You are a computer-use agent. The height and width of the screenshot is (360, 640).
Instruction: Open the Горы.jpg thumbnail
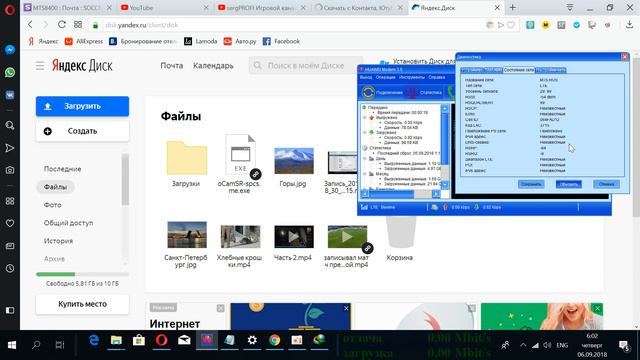[x=294, y=160]
